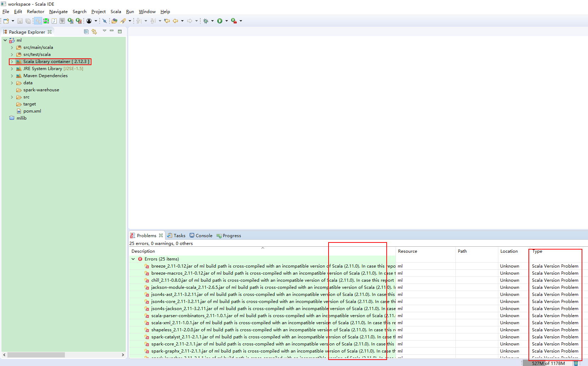Click the Save toolbar icon
This screenshot has height=366, width=588.
(20, 21)
